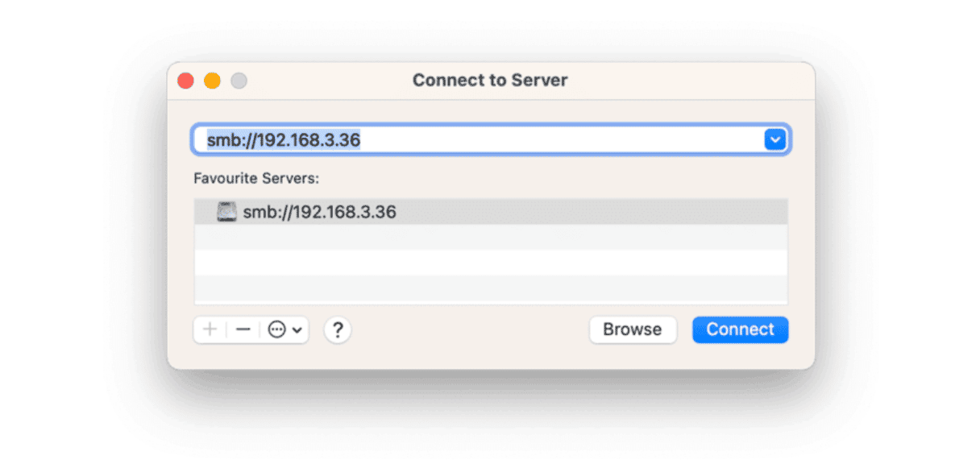Image resolution: width=980 pixels, height=460 pixels.
Task: Click the grey zoom button in title bar
Action: click(239, 81)
